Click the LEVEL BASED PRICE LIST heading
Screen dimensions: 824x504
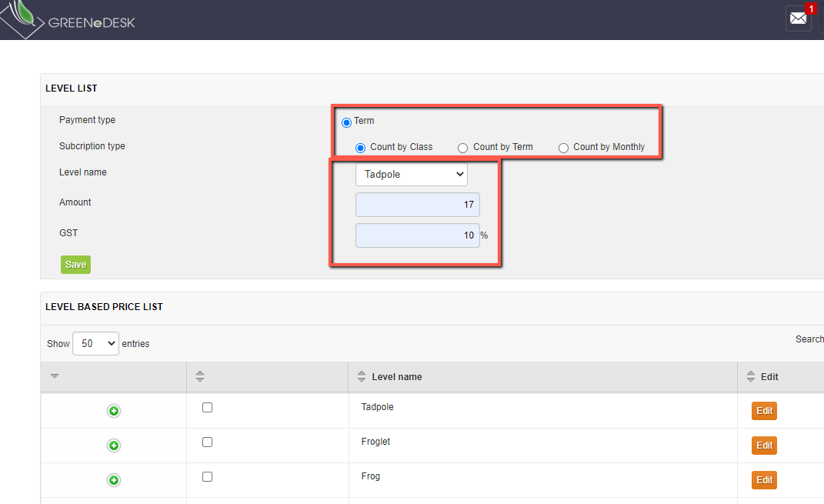point(104,307)
